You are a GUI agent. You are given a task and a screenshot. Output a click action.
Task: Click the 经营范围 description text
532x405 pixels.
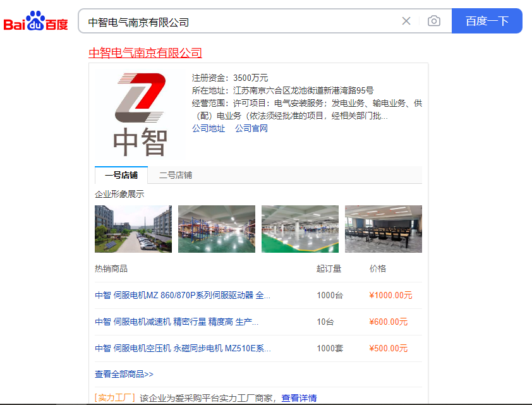click(307, 109)
